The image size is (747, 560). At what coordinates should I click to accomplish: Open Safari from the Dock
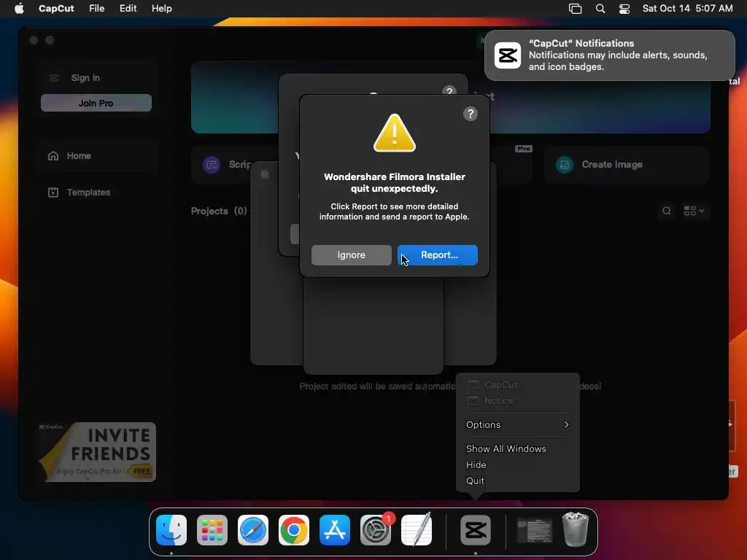click(x=253, y=530)
